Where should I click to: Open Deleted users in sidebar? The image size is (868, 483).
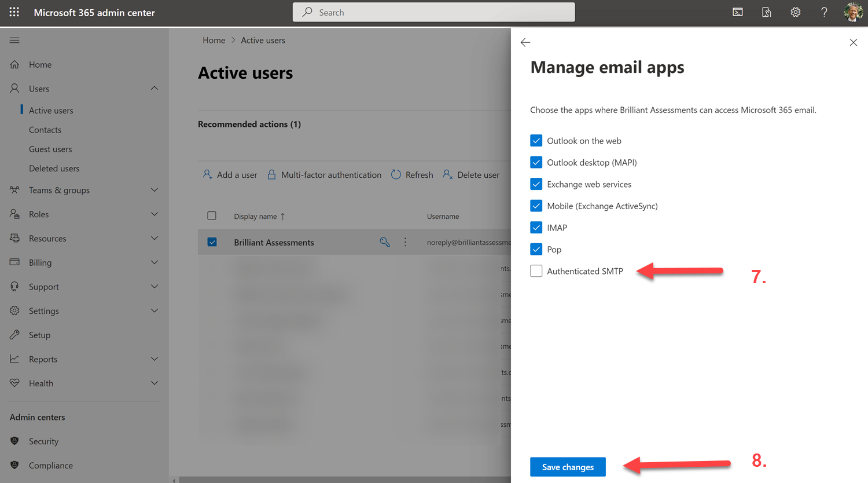(54, 169)
